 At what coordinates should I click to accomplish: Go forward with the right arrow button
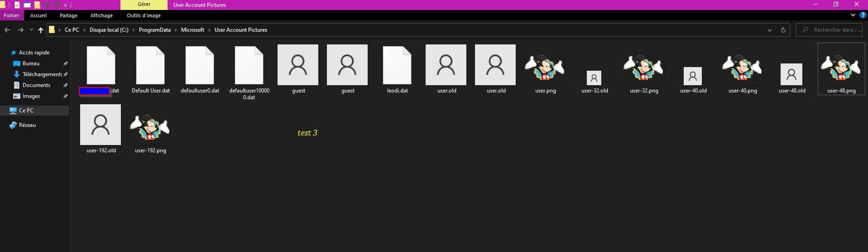21,30
